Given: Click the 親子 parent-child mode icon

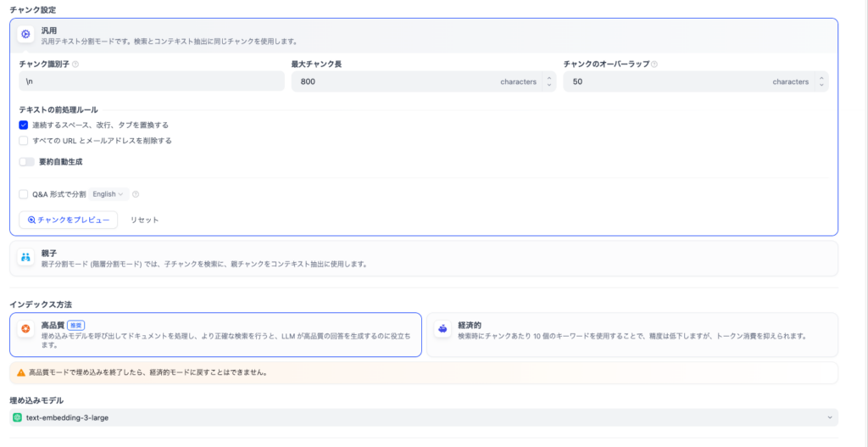Looking at the screenshot, I should (25, 258).
